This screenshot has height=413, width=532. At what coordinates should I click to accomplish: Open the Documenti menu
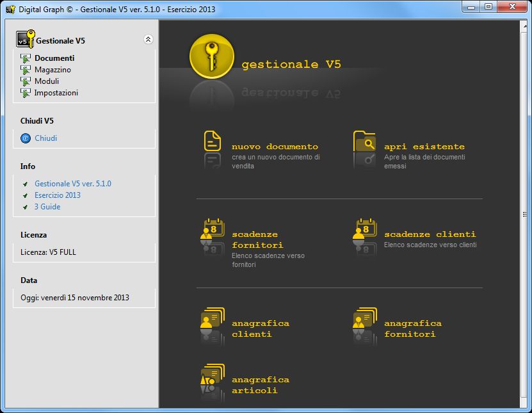click(54, 58)
